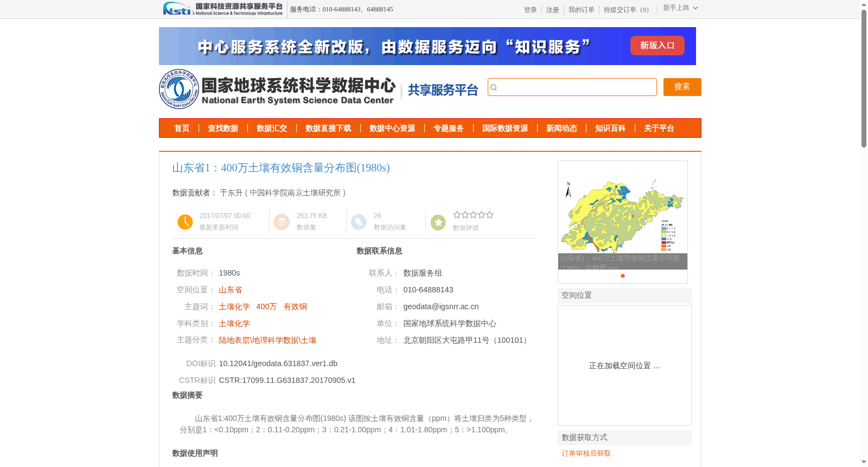Focus the data search input field

click(x=572, y=87)
